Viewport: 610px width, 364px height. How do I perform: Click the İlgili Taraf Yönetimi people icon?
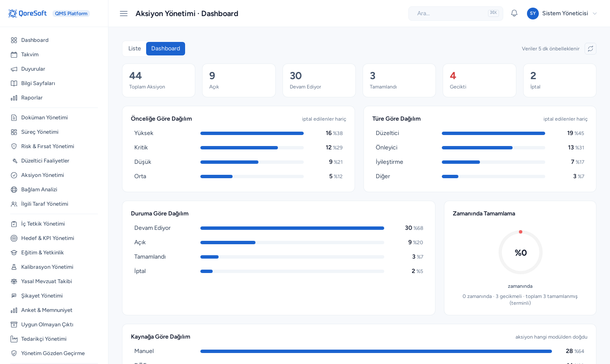click(x=14, y=204)
